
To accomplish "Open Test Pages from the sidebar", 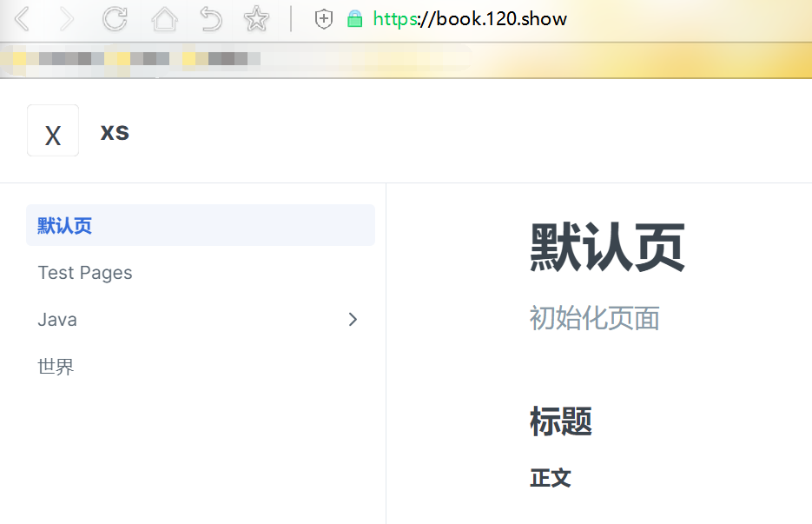I will coord(85,273).
